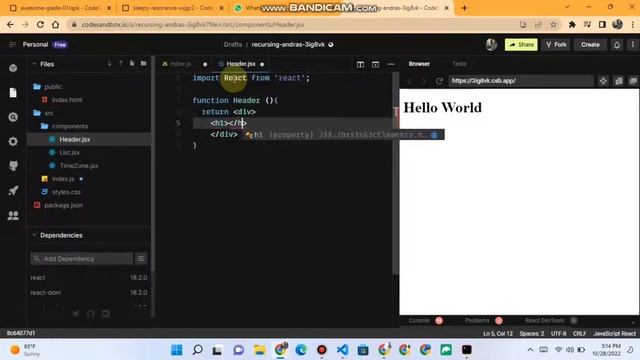Open the hamburger menu beside Personal
This screenshot has width=640, height=360.
(12, 44)
